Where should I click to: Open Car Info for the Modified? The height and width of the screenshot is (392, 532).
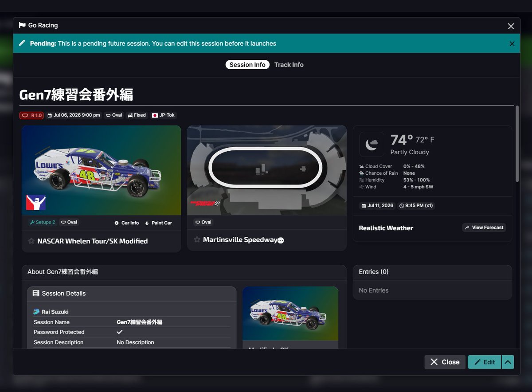pyautogui.click(x=127, y=223)
